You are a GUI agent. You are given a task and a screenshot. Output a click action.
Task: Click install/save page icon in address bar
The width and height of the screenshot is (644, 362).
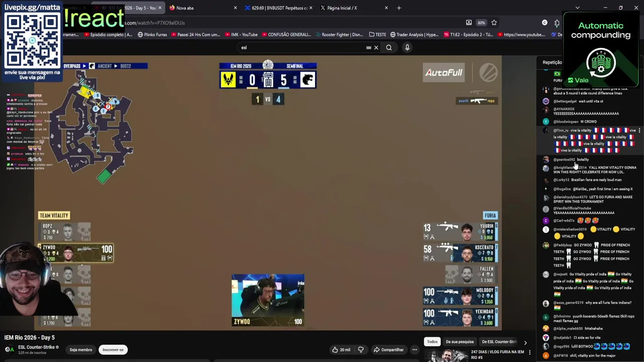tap(469, 23)
